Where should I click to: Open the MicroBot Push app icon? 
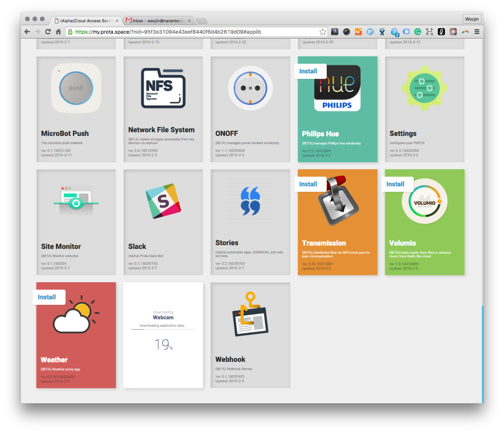tap(76, 88)
